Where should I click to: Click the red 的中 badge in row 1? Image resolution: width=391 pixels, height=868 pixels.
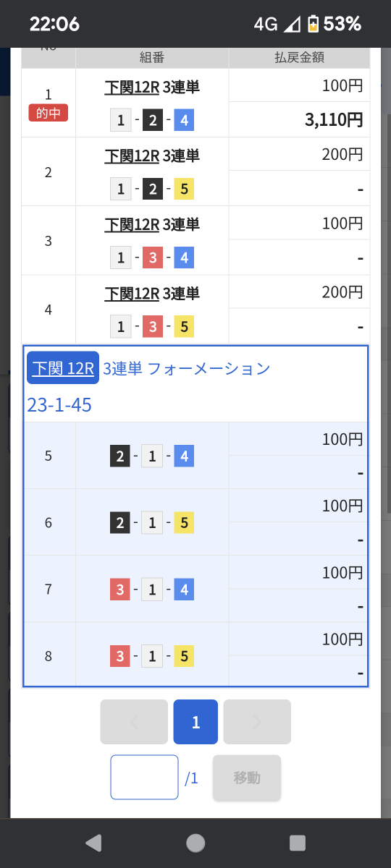[49, 113]
